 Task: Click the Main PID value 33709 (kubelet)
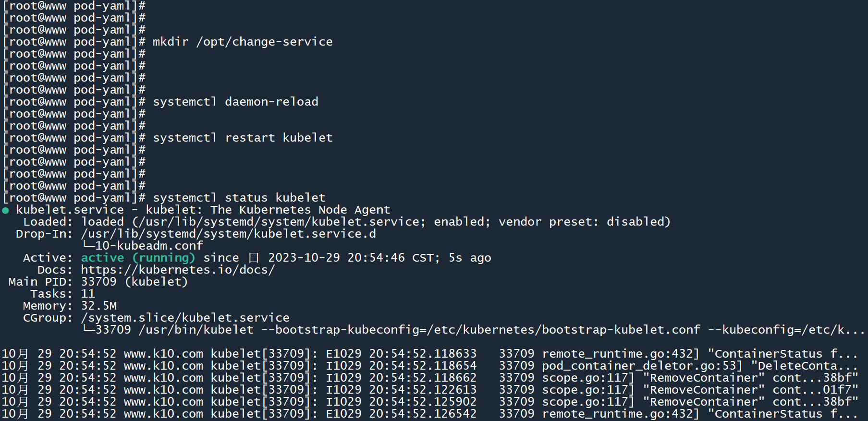(x=134, y=282)
